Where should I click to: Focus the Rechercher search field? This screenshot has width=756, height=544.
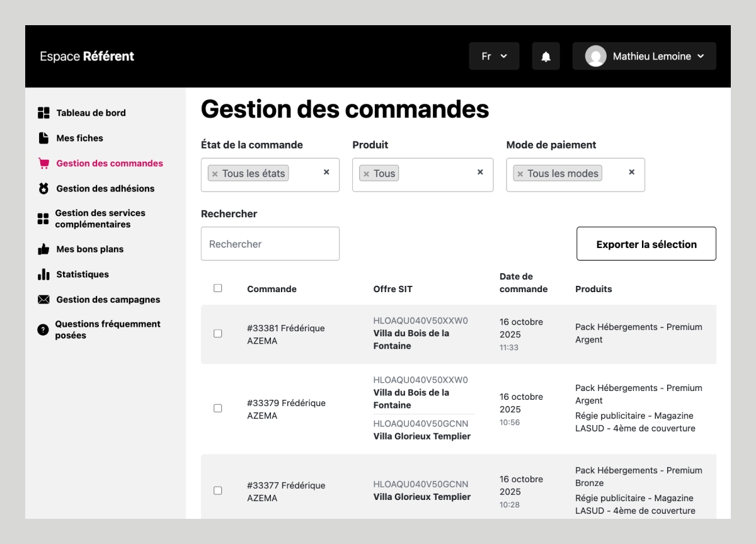[270, 244]
